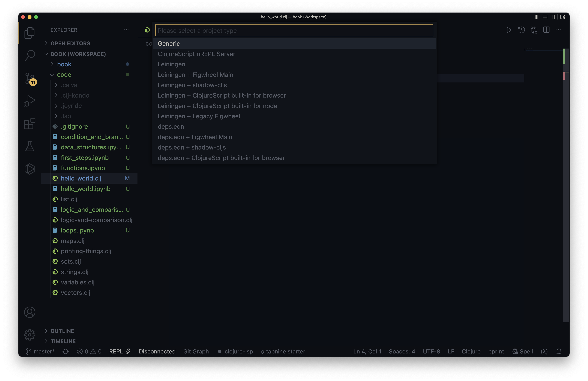Choose Leiningen + Figwheel Main

[x=294, y=75]
